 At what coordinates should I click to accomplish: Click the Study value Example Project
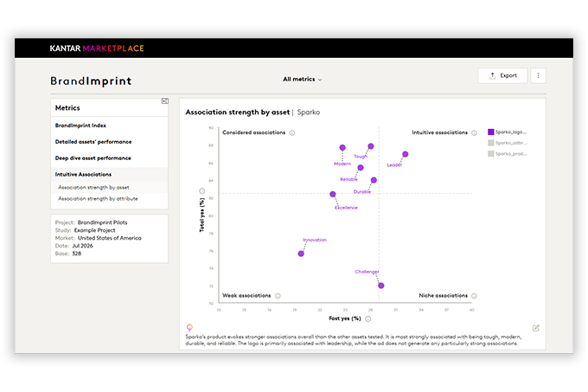coord(95,230)
